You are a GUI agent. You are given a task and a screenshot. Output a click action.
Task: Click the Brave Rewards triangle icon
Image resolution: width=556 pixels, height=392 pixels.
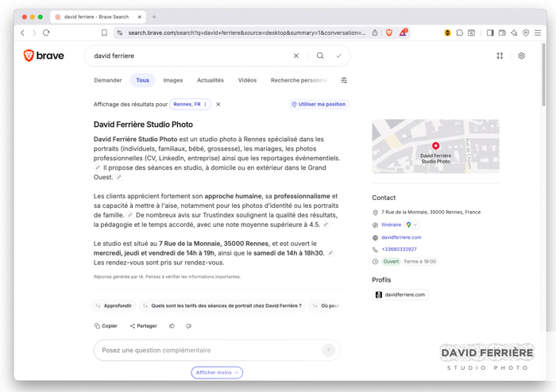click(403, 33)
